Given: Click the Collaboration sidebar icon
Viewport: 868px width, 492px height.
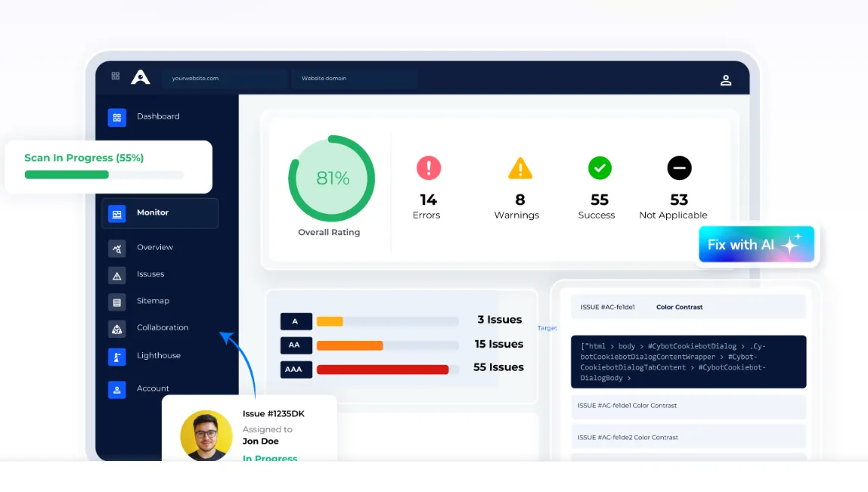Looking at the screenshot, I should pyautogui.click(x=116, y=329).
